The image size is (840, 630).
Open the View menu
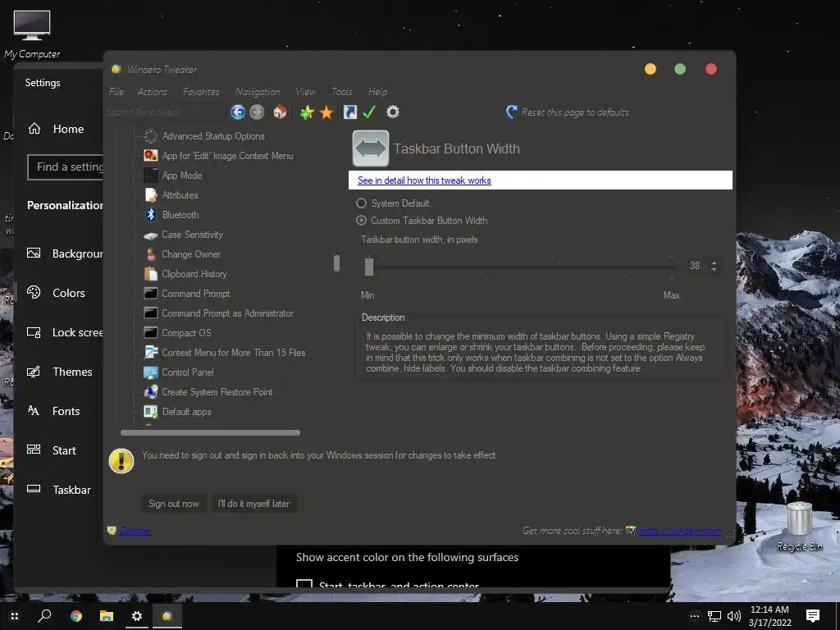click(305, 92)
